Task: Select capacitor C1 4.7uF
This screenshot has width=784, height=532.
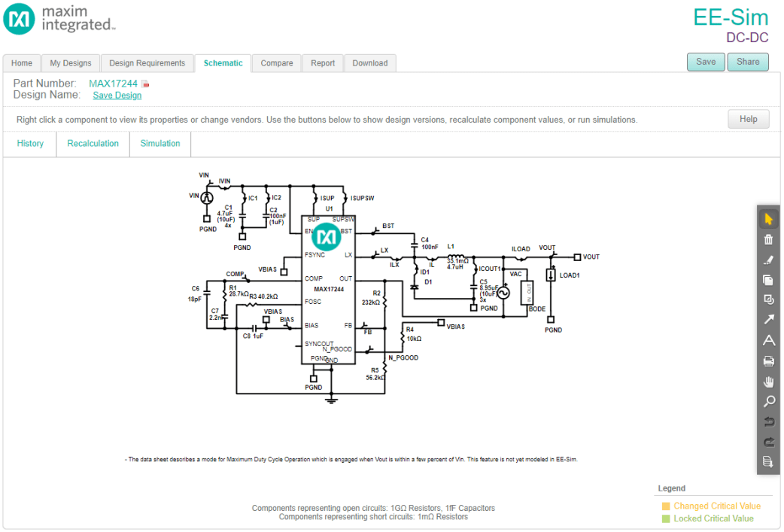Action: click(242, 217)
